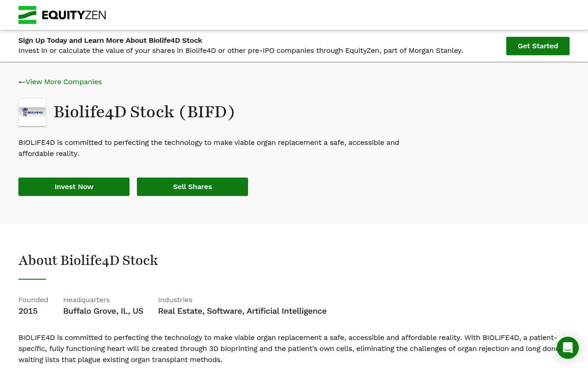Image resolution: width=588 pixels, height=368 pixels.
Task: Click the Get Started button
Action: tap(538, 46)
